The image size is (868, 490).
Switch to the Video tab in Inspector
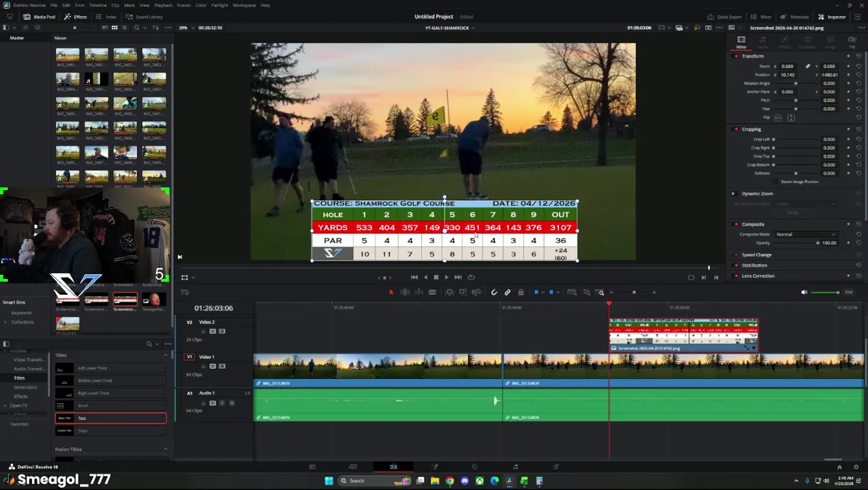(741, 42)
